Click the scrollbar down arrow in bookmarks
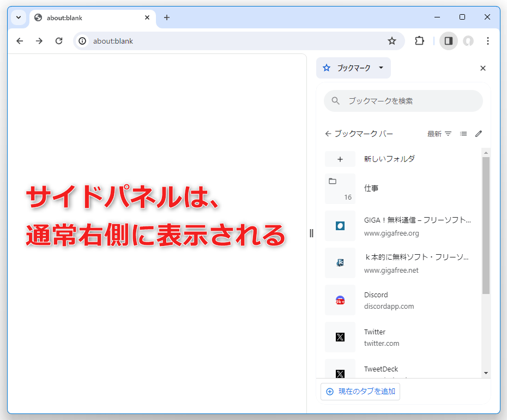 click(x=486, y=373)
